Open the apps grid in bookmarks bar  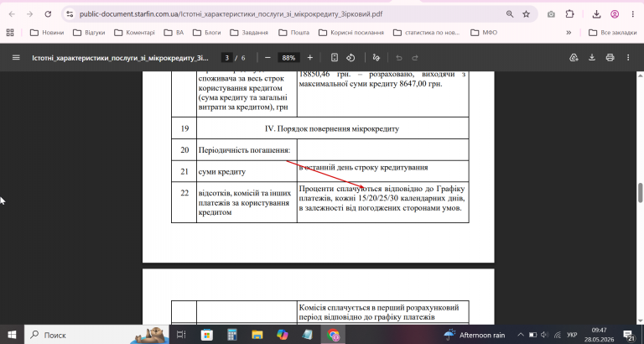click(10, 32)
